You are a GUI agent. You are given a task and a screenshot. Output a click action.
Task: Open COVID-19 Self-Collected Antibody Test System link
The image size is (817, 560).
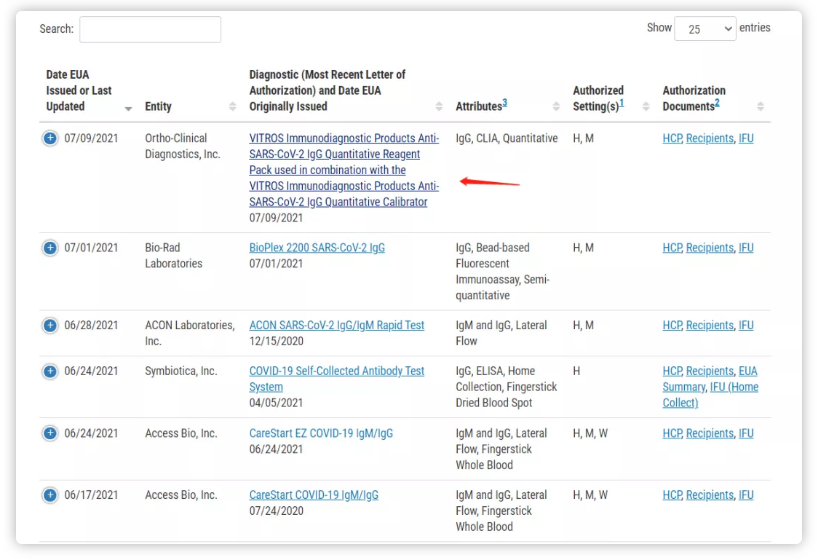(x=337, y=379)
